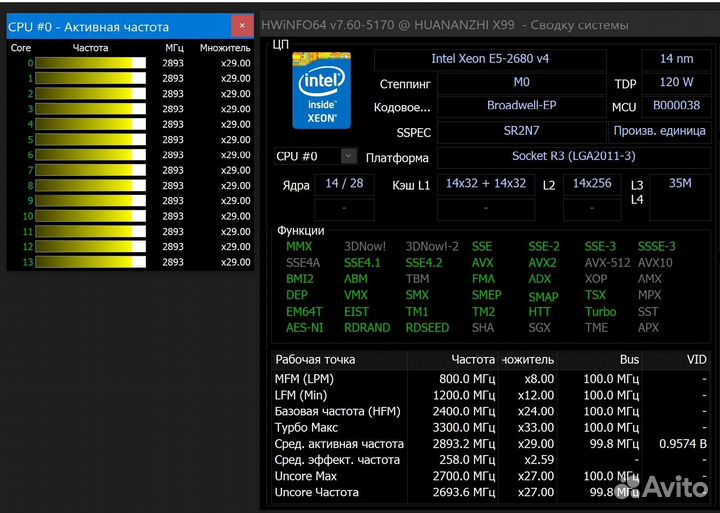The image size is (720, 513).
Task: Click the МГц header in core window
Action: click(x=174, y=48)
